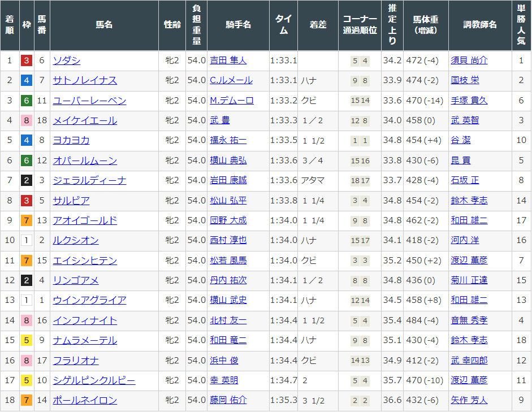Open trainer link 手塚 貴久
Screen dimensions: 532x412
(469, 101)
